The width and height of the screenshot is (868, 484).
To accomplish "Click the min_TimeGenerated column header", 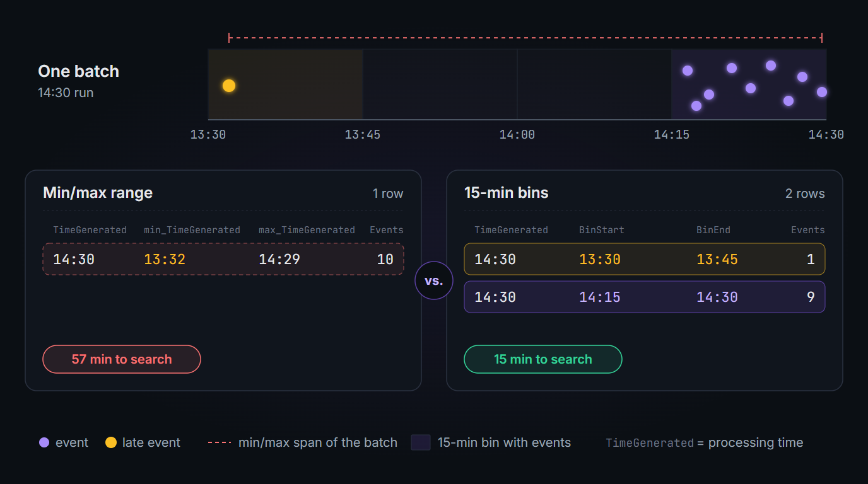I will (192, 230).
